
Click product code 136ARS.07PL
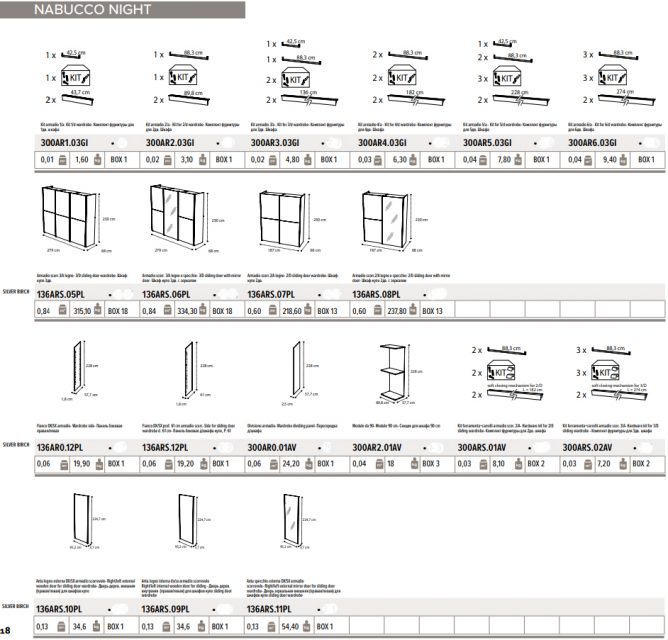tap(274, 295)
